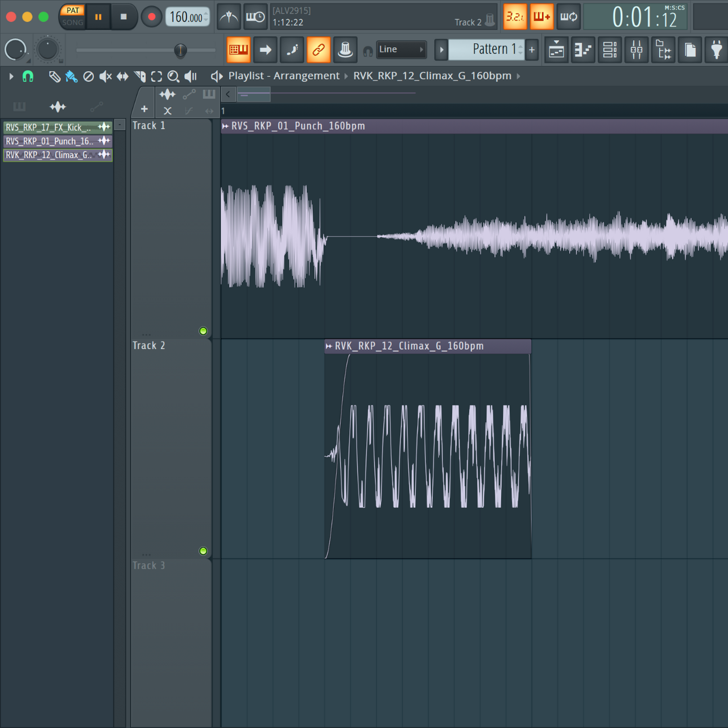Open the project files page icon

690,50
